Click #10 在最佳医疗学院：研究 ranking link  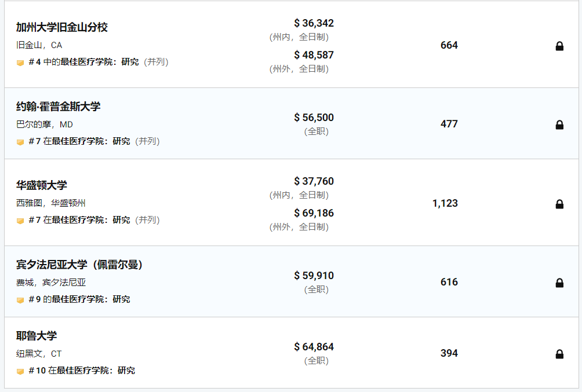82,371
